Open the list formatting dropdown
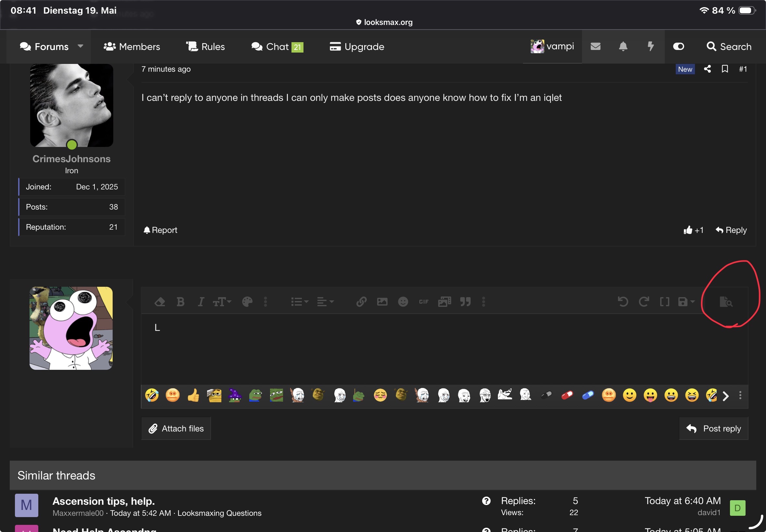Viewport: 766px width, 532px height. click(300, 302)
